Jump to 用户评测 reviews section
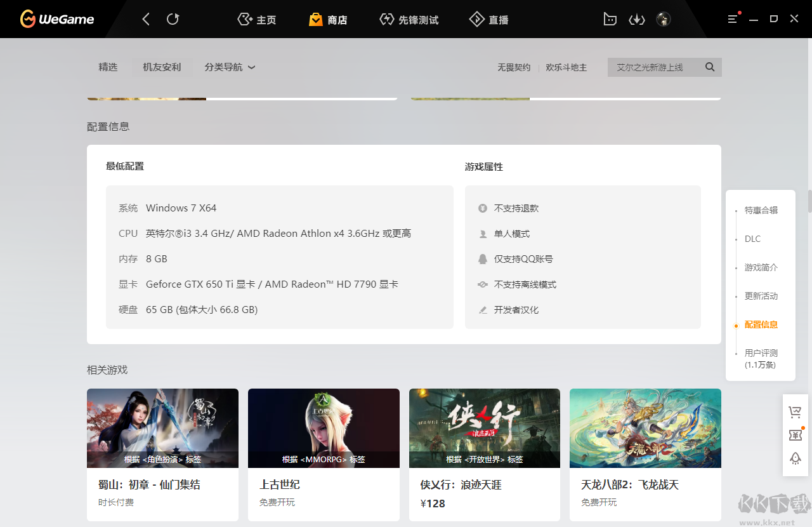This screenshot has width=812, height=527. 761,359
